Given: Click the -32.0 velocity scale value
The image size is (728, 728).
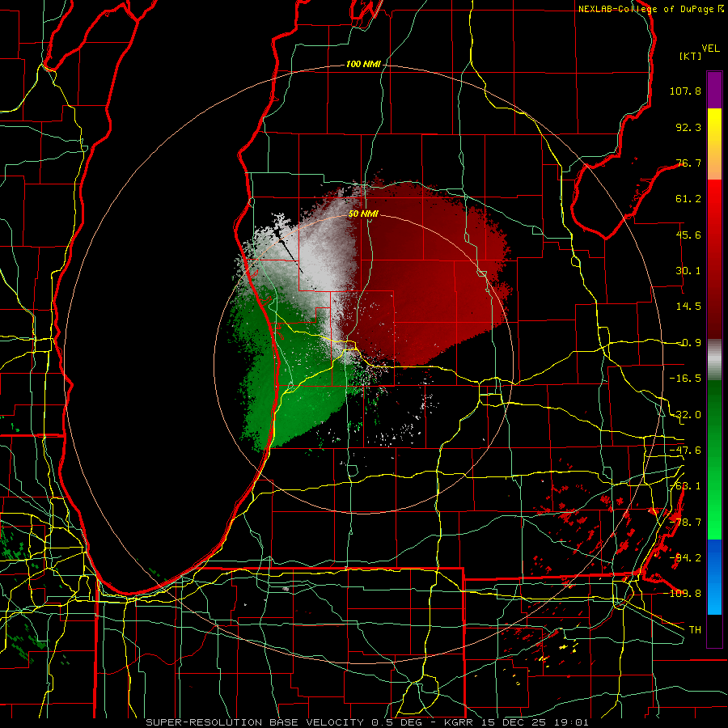Looking at the screenshot, I should pyautogui.click(x=685, y=415).
